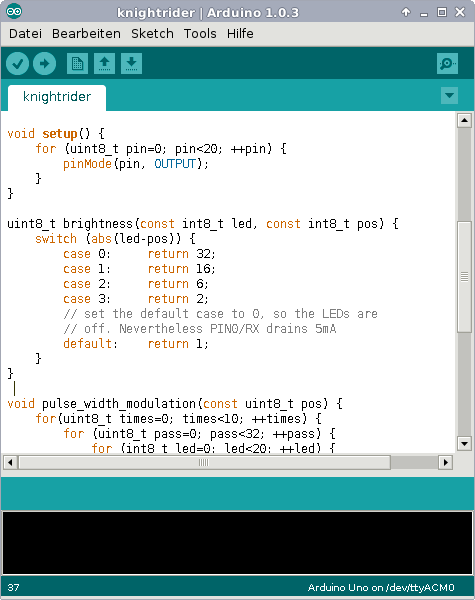
Task: Click the Arduino logo in the title bar
Action: click(14, 11)
